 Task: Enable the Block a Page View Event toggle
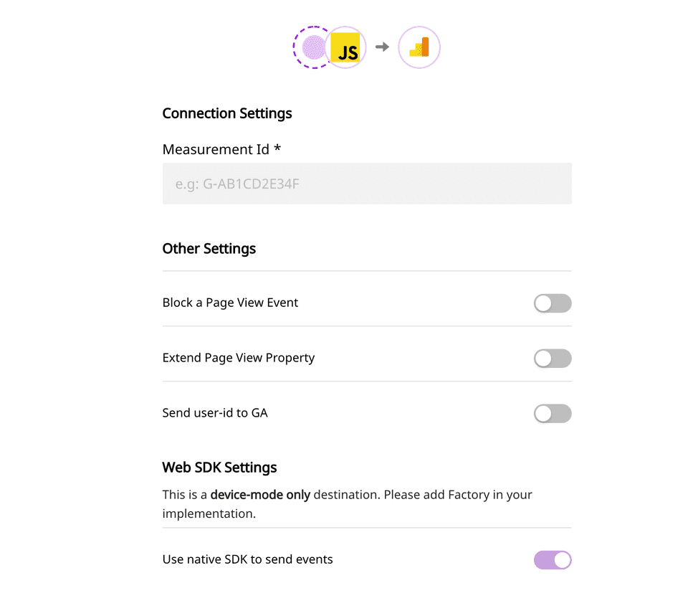tap(553, 303)
